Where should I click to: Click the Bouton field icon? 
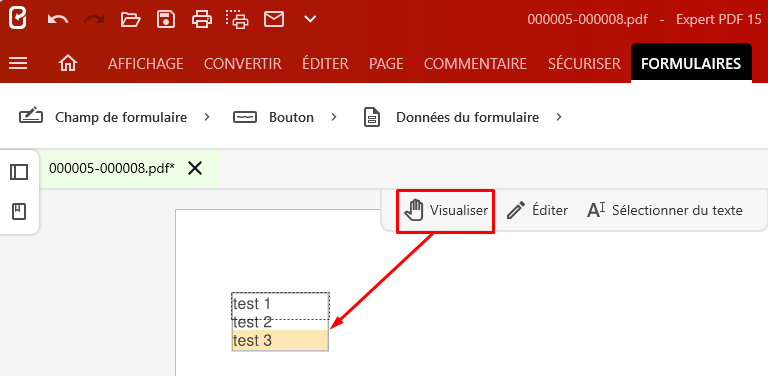[245, 118]
